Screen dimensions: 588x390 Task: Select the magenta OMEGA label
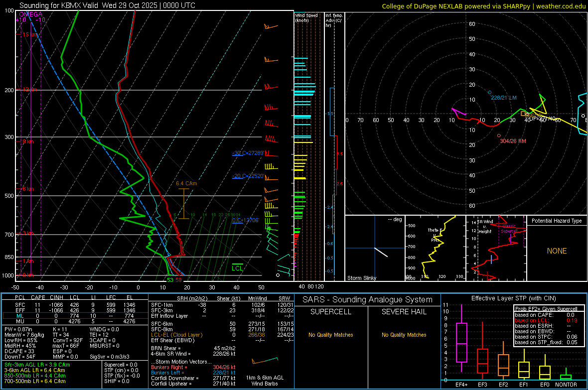pyautogui.click(x=31, y=14)
